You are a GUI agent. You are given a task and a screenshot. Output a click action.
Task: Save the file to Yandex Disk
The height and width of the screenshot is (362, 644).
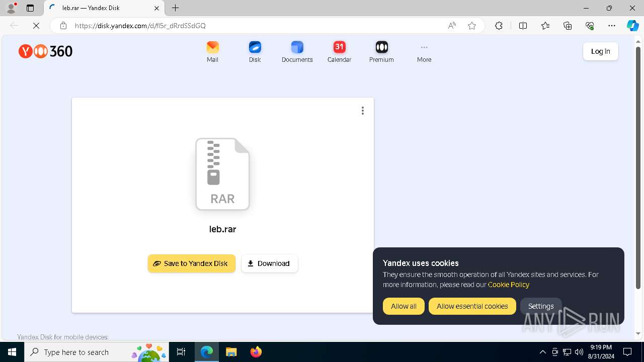(191, 263)
